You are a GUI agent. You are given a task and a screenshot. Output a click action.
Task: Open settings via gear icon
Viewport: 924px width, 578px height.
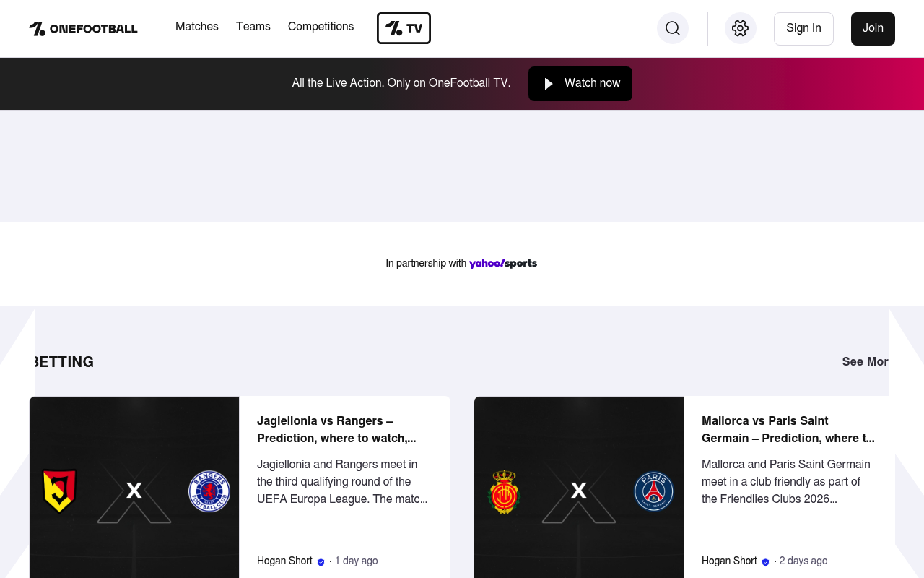pos(740,28)
